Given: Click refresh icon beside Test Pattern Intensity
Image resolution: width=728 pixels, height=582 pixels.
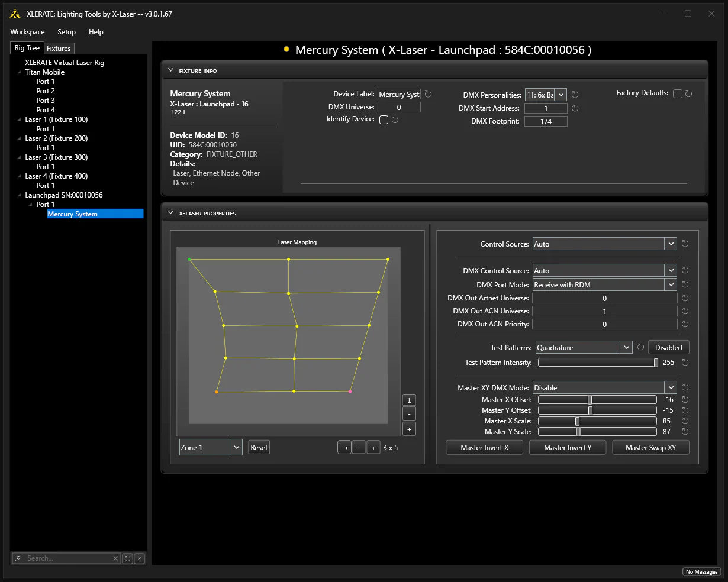Looking at the screenshot, I should pyautogui.click(x=685, y=363).
